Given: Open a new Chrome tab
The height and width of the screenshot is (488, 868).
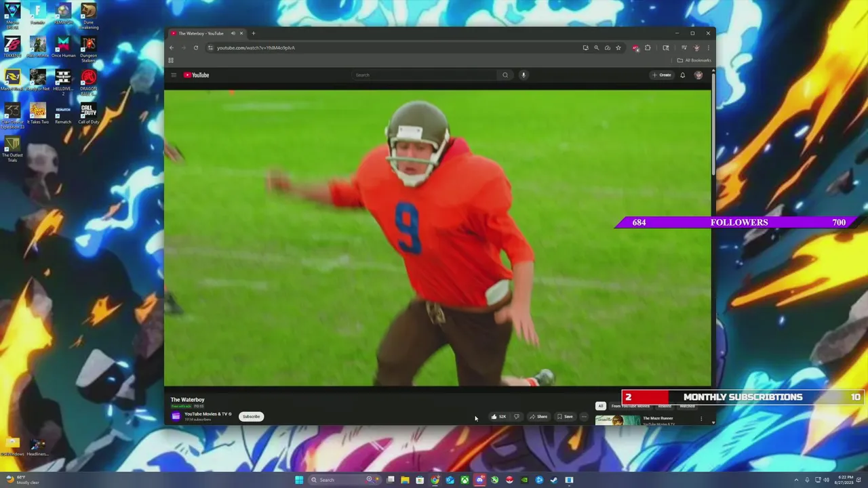Looking at the screenshot, I should pos(254,33).
